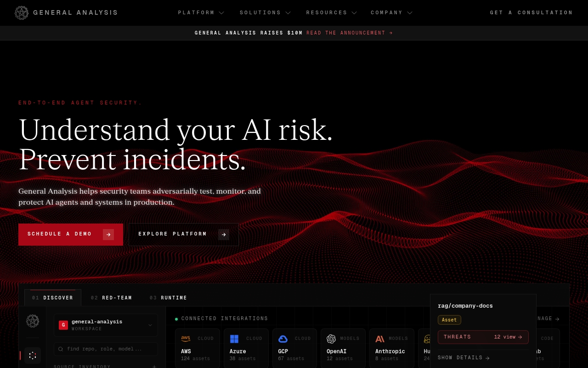Click End-to-End Agent Security tagline
Viewport: 588px width, 368px height.
tap(80, 103)
